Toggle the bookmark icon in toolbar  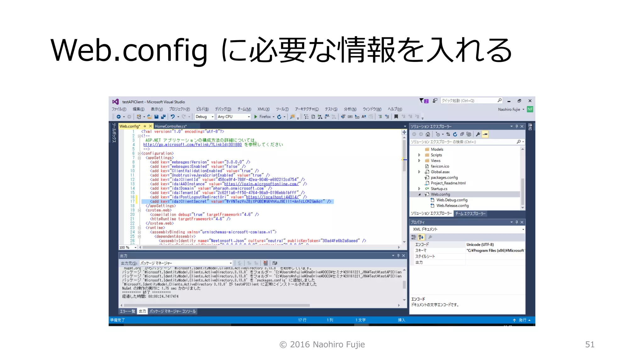396,117
